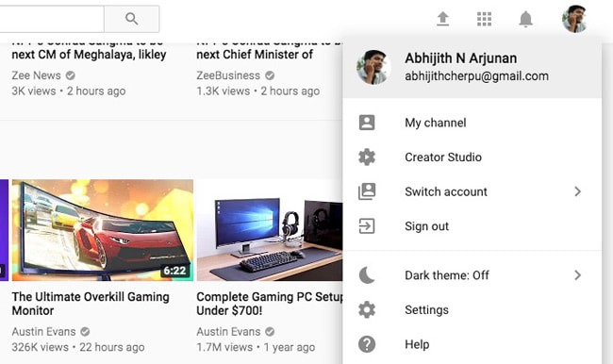The height and width of the screenshot is (364, 613).
Task: Open the YouTube apps grid icon
Action: 484,19
